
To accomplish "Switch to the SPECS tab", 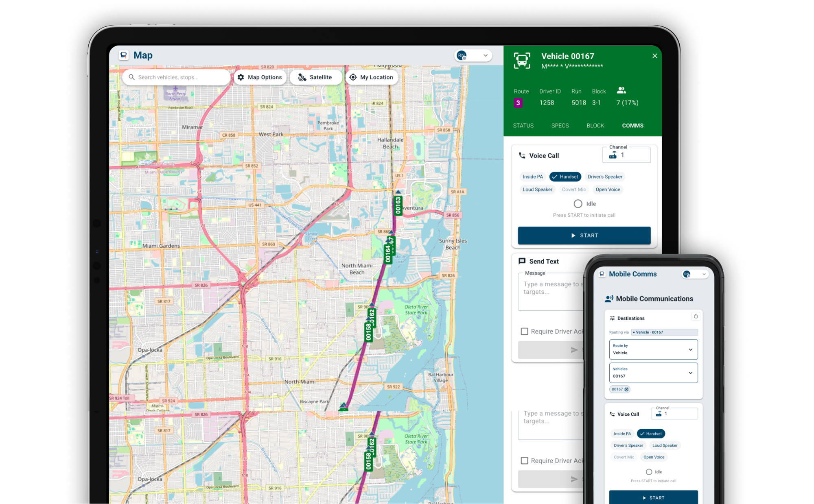I will [x=560, y=126].
